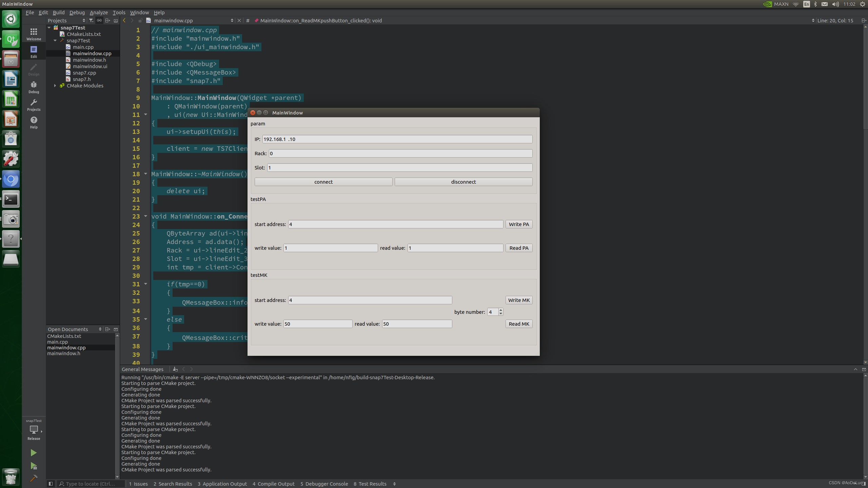
Task: Select the Tools menu item
Action: [x=119, y=13]
